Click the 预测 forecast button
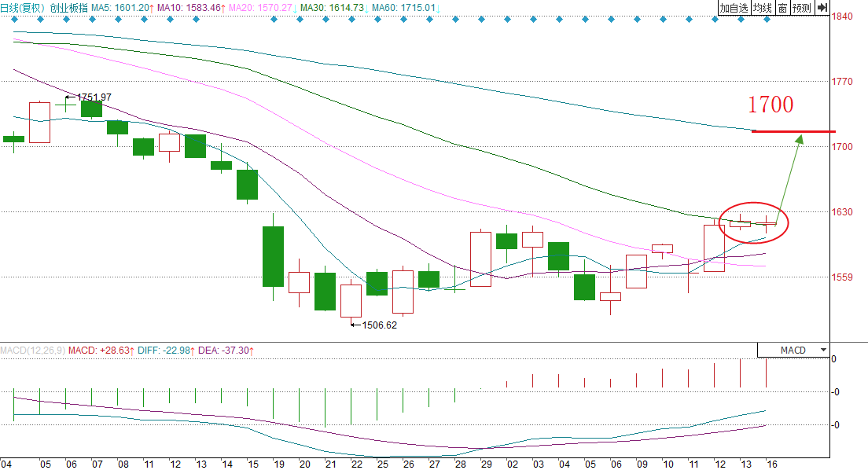868x470 pixels. click(x=802, y=8)
